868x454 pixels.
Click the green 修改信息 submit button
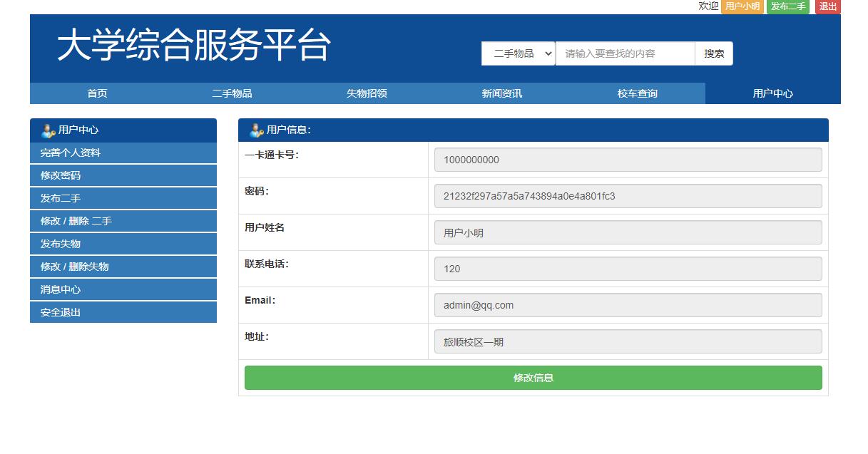(533, 378)
